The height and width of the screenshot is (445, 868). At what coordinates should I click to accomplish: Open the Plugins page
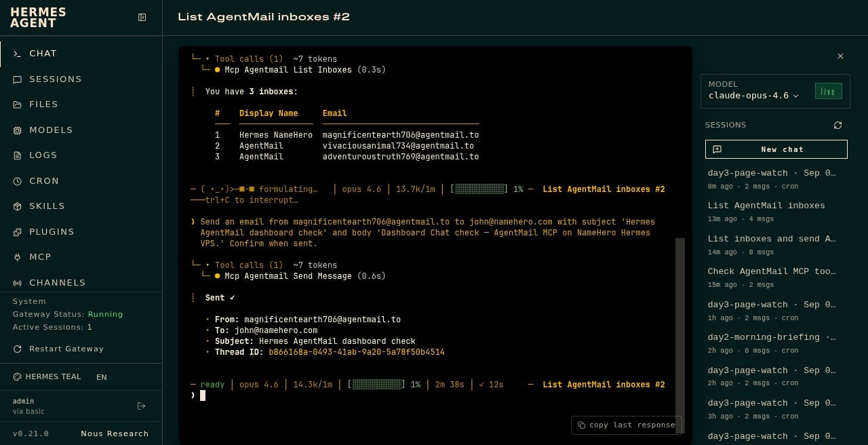point(81,231)
